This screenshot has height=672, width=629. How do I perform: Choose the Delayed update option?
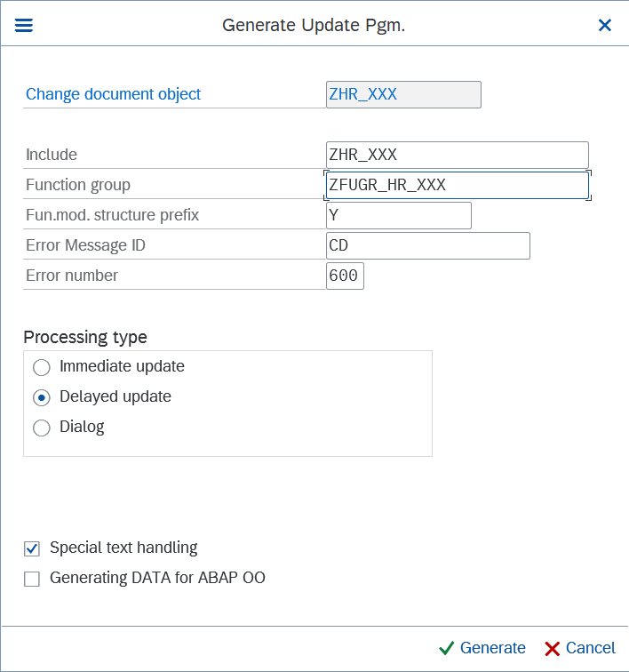pos(42,397)
